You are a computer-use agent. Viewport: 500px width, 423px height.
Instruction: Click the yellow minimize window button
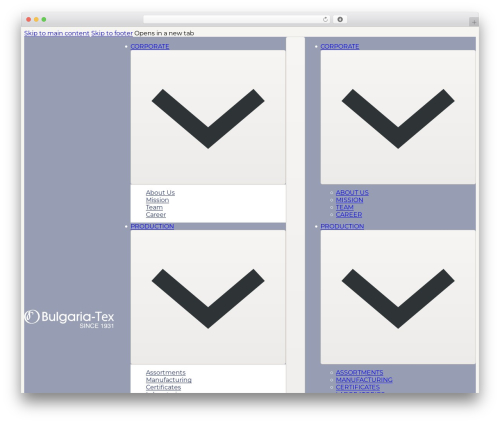click(36, 20)
